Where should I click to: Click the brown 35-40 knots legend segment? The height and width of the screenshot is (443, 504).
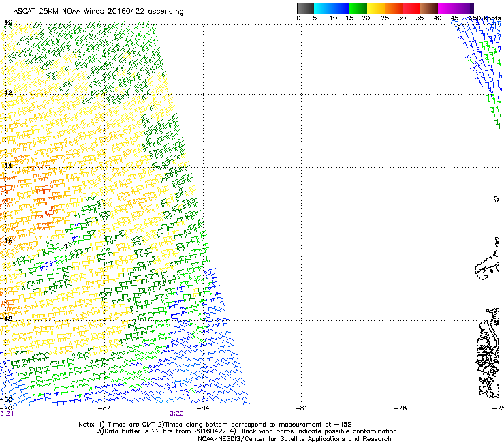(429, 8)
